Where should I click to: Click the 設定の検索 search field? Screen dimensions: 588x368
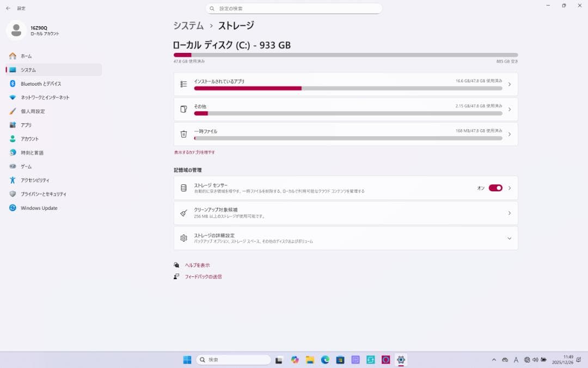pyautogui.click(x=295, y=8)
